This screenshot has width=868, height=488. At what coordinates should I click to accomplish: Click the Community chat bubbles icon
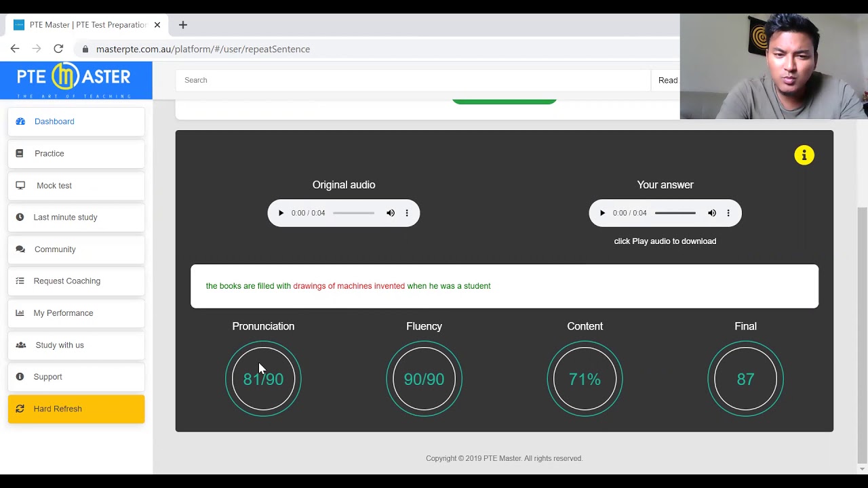[x=20, y=249]
